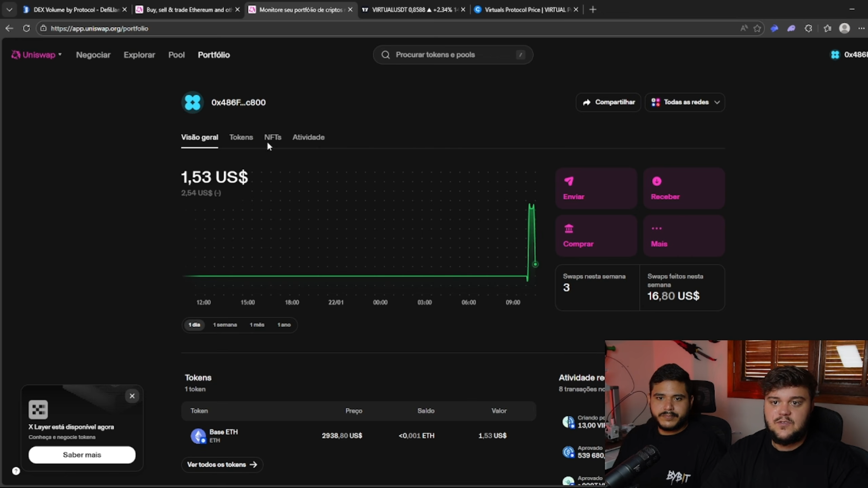Screen dimensions: 868x488
Task: Click Saber mais in the X Layer popup
Action: [x=82, y=455]
